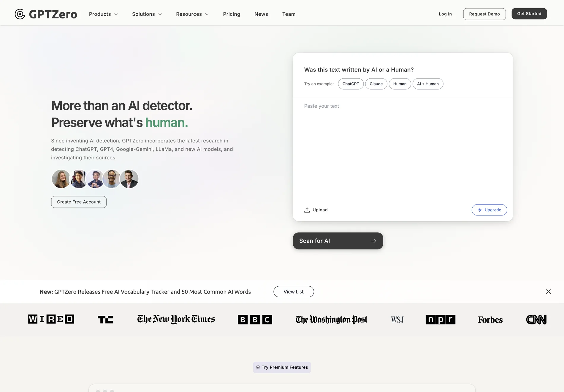Click the Log In link
The image size is (564, 392).
[445, 14]
